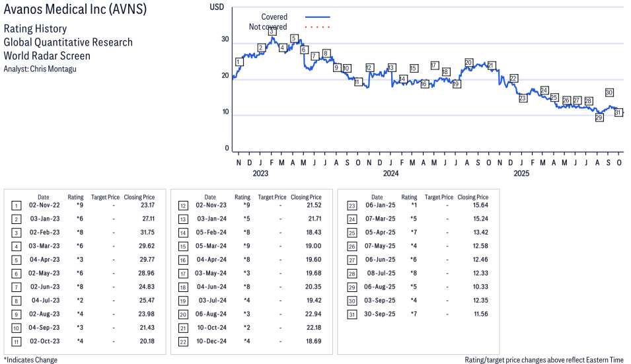Click the numbered box 23 in the rating table
The width and height of the screenshot is (631, 364).
pyautogui.click(x=350, y=205)
